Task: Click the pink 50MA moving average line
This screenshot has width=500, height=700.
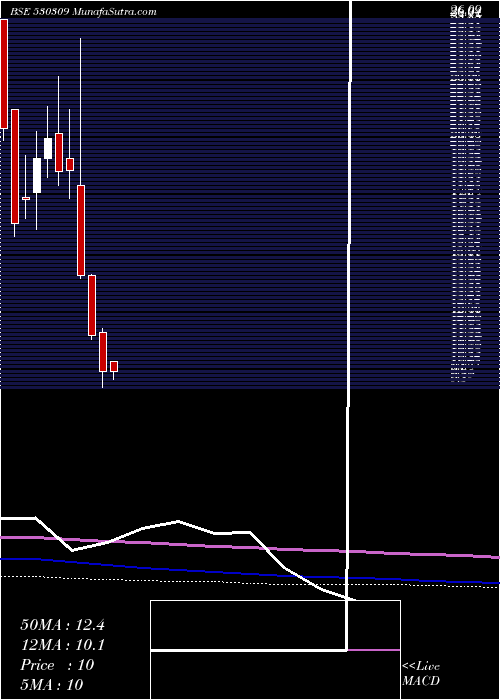Action: pyautogui.click(x=250, y=547)
